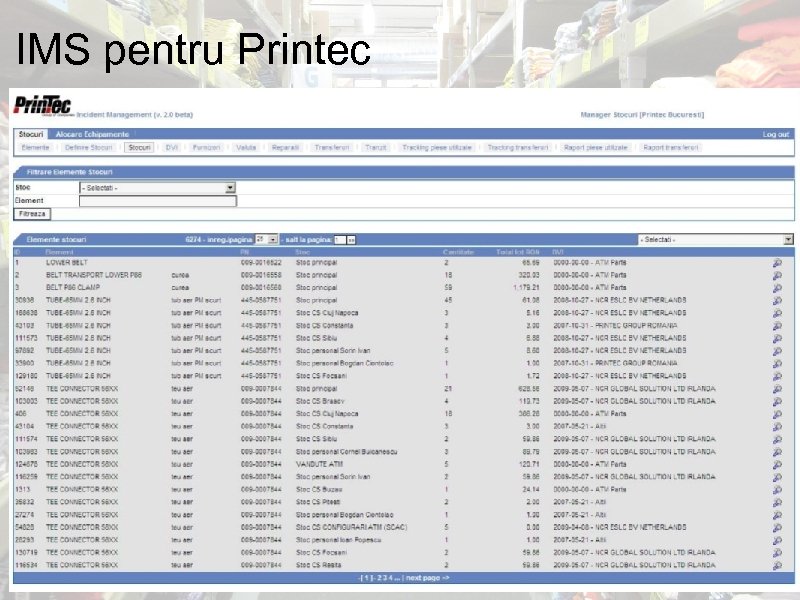Viewport: 800px width, 600px height.
Task: View TUBE-65MM entry in Stoc CS Focsani
Action: [777, 377]
